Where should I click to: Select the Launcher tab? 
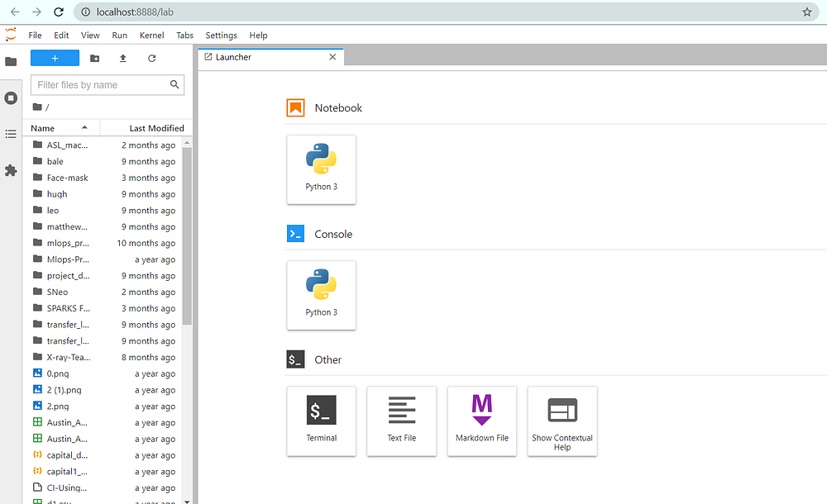pos(271,57)
